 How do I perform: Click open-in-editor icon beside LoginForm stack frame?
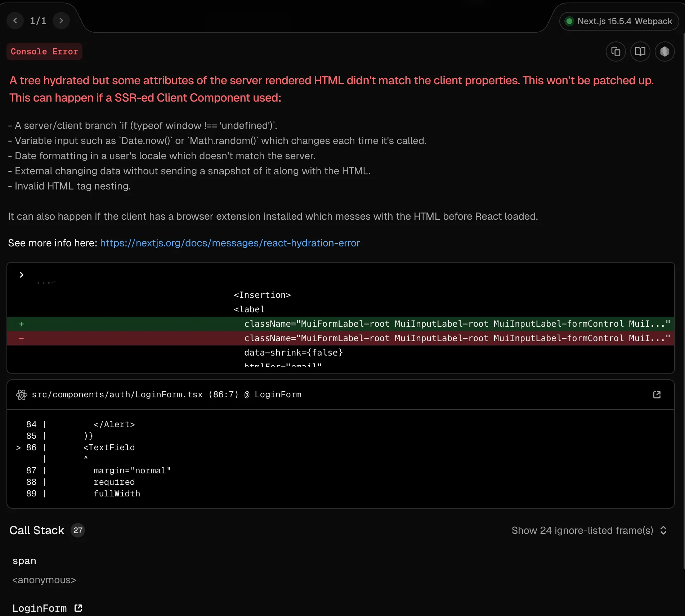point(78,608)
